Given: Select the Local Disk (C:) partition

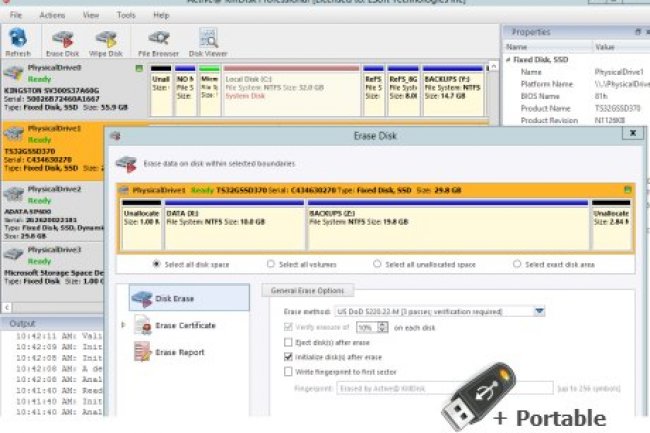Looking at the screenshot, I should (x=291, y=90).
